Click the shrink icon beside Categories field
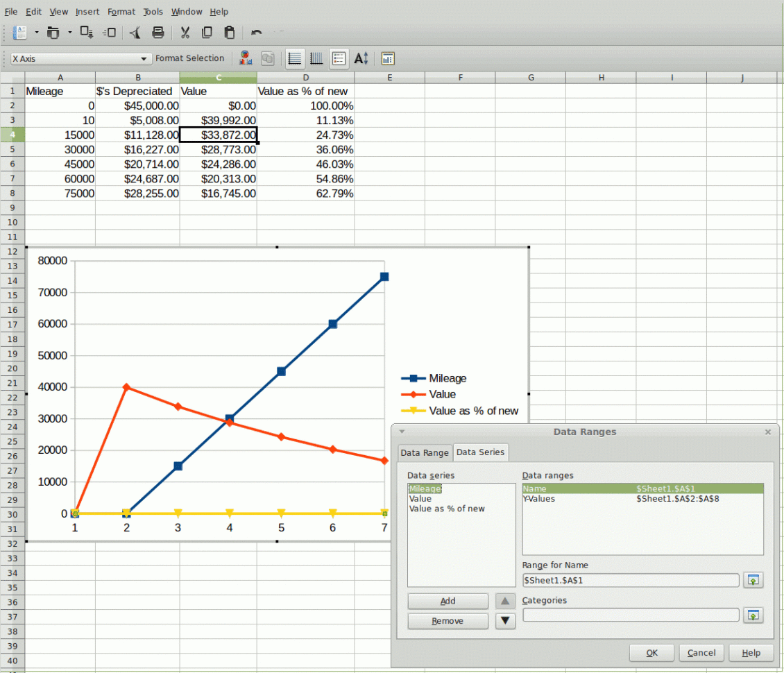784x673 pixels. [753, 615]
